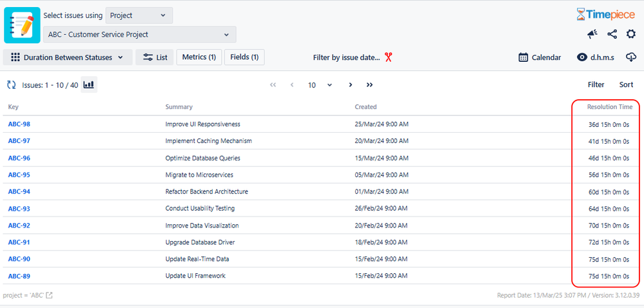Select the Optimize Database Queries summary
This screenshot has height=308, width=644.
(x=203, y=158)
